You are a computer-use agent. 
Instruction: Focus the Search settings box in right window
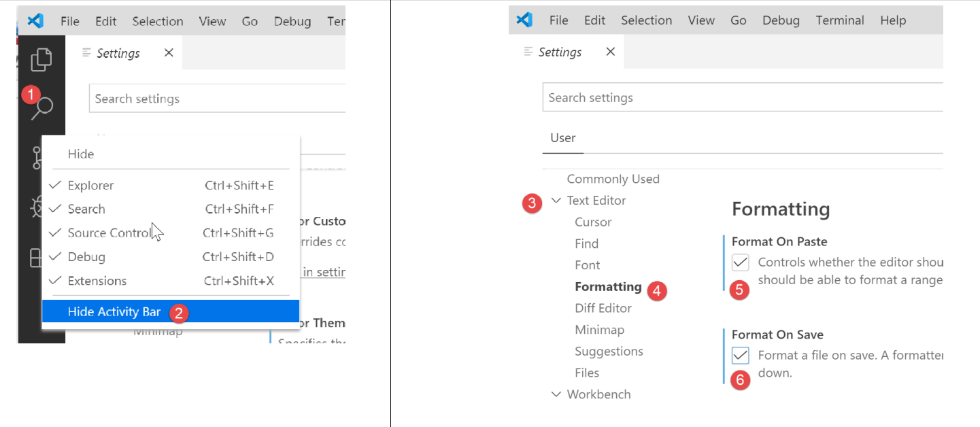741,98
